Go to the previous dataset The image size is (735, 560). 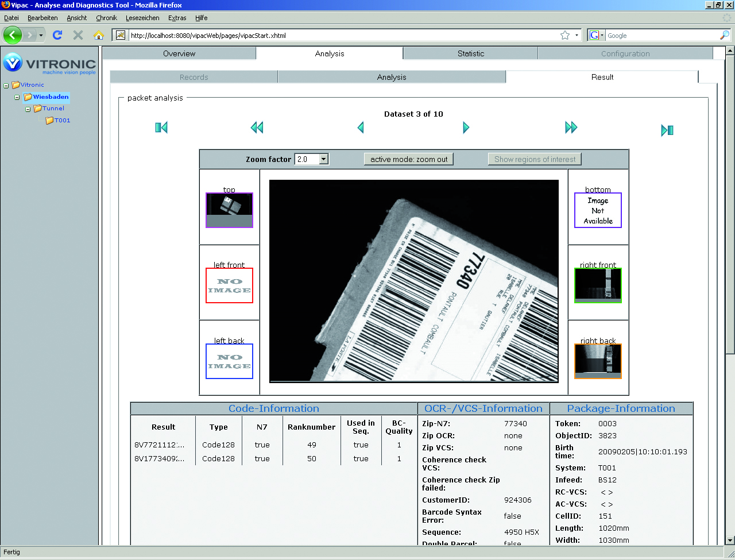[361, 128]
